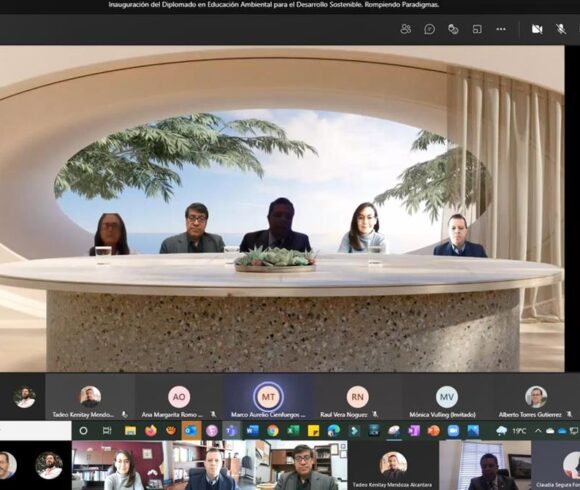Select the MT avatar of Marco Aurelio Cienfuegos

268,397
